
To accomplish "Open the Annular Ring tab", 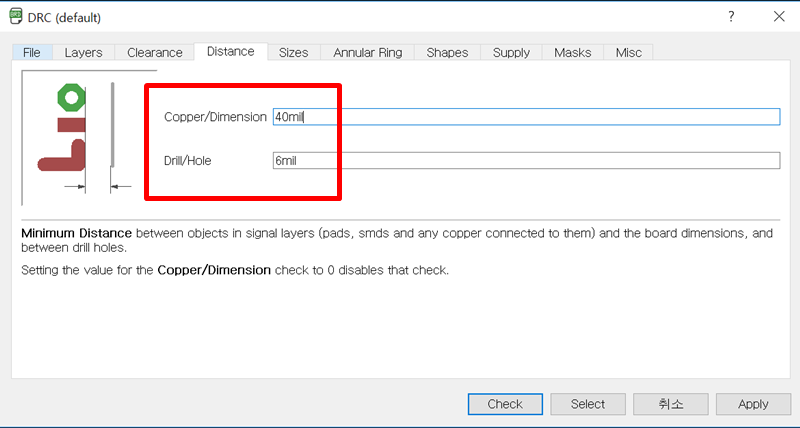I will pyautogui.click(x=367, y=52).
